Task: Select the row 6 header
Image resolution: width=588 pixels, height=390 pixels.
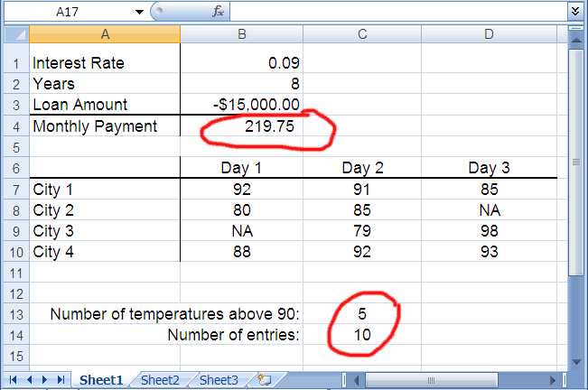Action: click(x=14, y=167)
